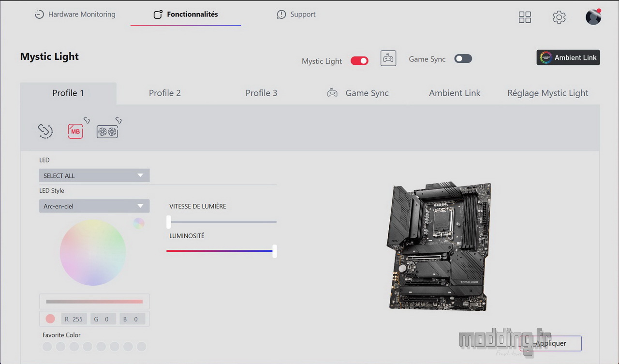Click the motherboard preview image

coord(440,247)
